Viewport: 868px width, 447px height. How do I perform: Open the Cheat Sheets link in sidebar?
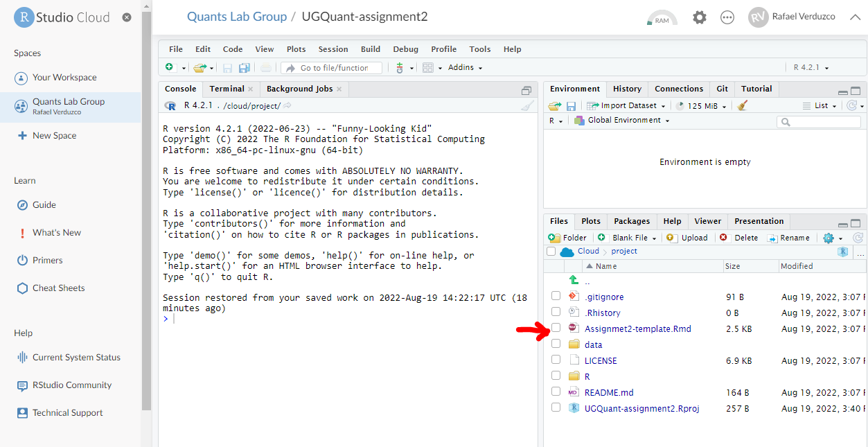coord(58,288)
